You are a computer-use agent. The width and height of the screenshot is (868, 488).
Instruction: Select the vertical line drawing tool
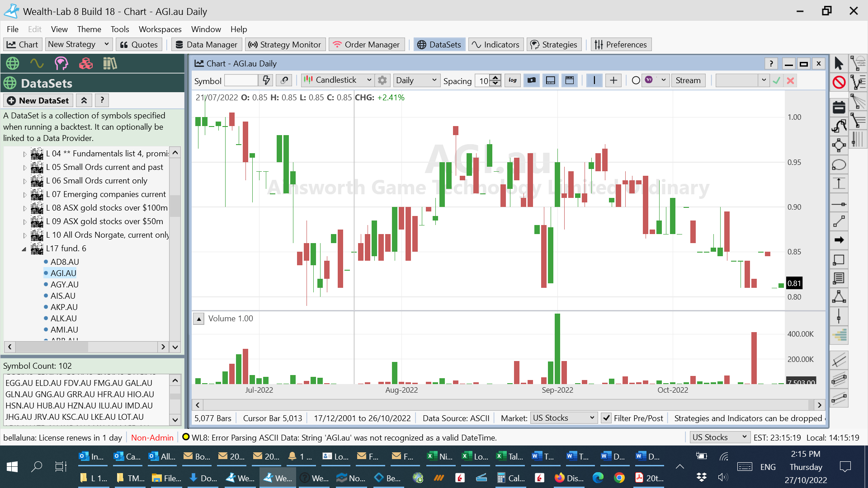pyautogui.click(x=839, y=316)
